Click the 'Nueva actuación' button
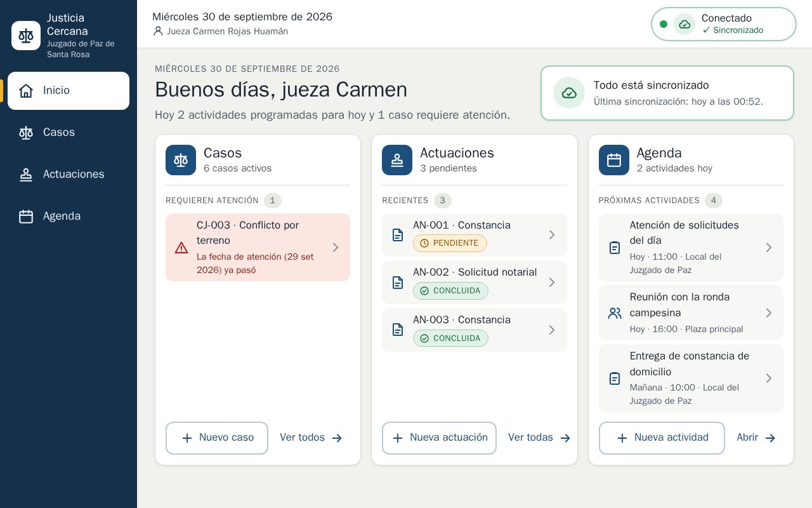Image resolution: width=812 pixels, height=508 pixels. point(439,438)
